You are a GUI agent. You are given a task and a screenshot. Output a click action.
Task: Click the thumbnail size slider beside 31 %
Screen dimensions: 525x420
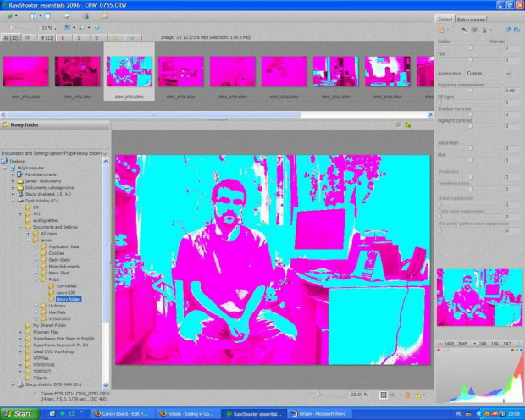coord(12,27)
